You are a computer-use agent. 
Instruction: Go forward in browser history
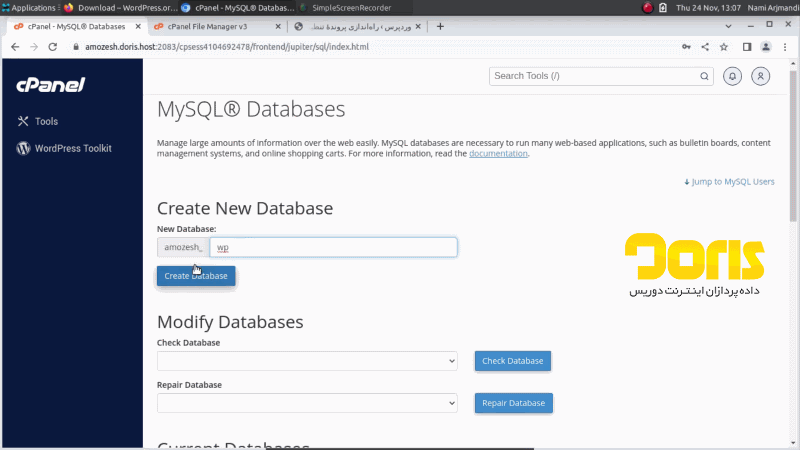pyautogui.click(x=34, y=47)
